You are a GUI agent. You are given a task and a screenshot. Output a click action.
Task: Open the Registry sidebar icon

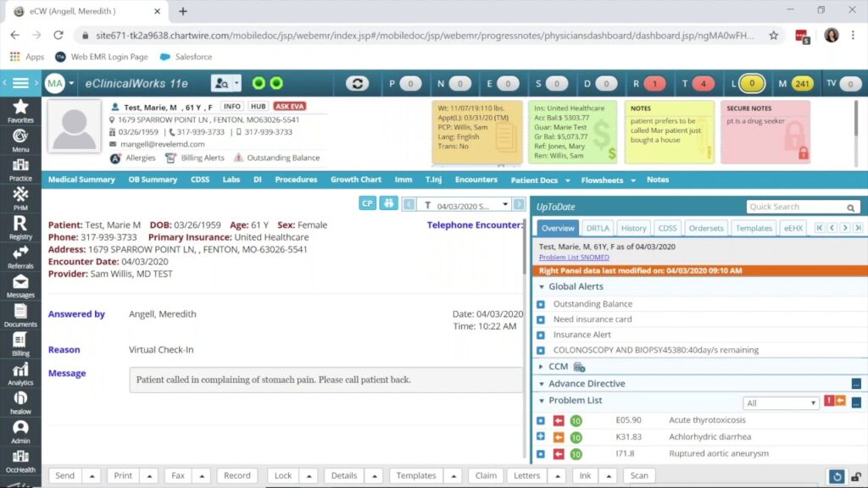pyautogui.click(x=20, y=227)
